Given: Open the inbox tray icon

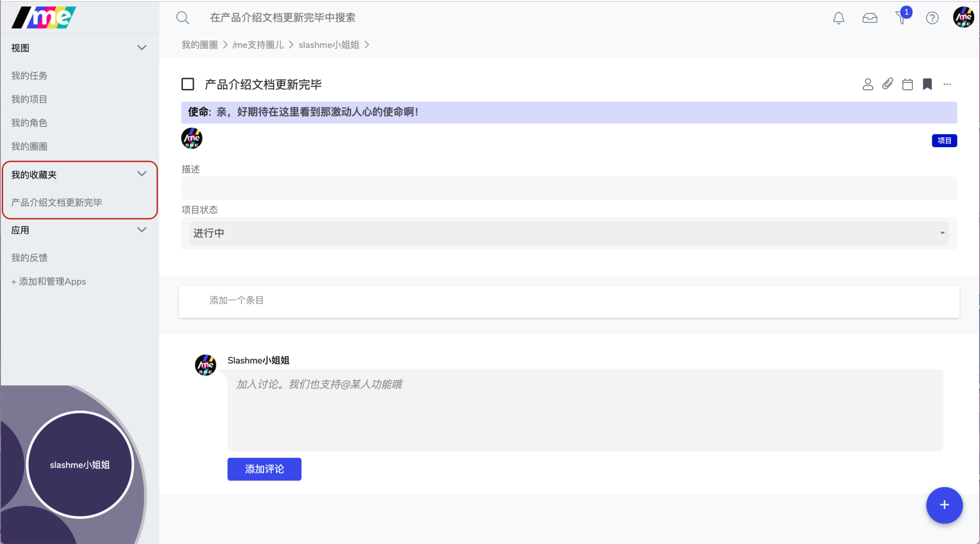Looking at the screenshot, I should [x=870, y=18].
